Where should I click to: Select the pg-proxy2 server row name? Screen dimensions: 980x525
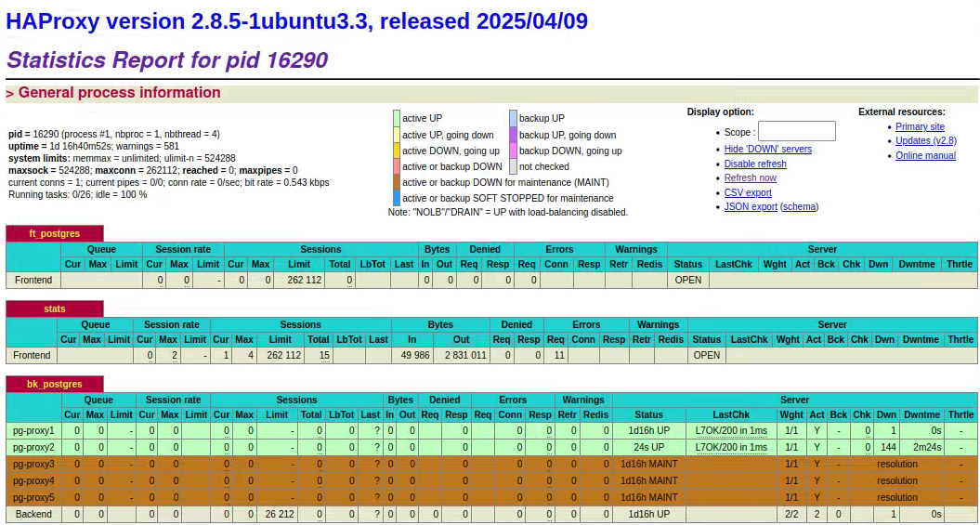tap(33, 448)
